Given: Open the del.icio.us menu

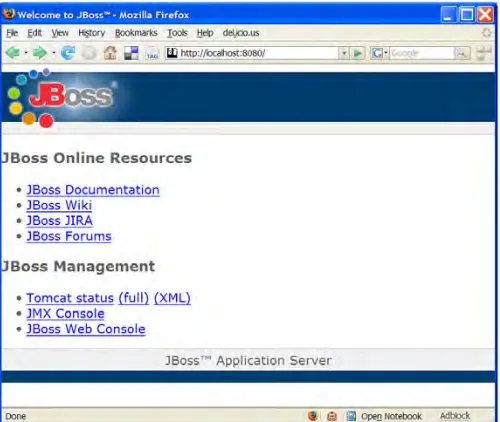Looking at the screenshot, I should click(241, 33).
